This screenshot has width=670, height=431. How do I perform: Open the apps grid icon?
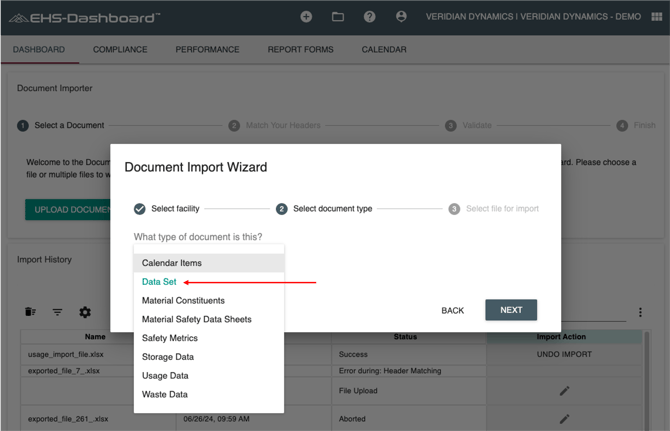click(656, 17)
